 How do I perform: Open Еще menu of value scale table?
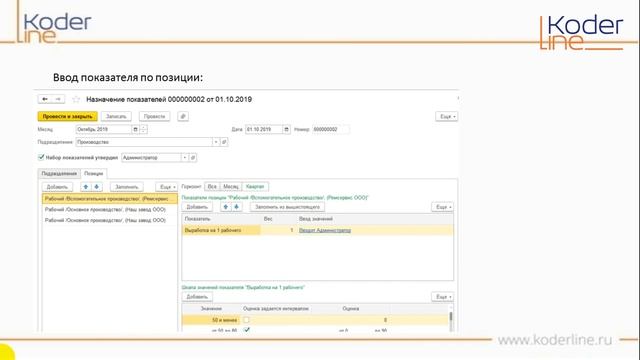pyautogui.click(x=442, y=297)
